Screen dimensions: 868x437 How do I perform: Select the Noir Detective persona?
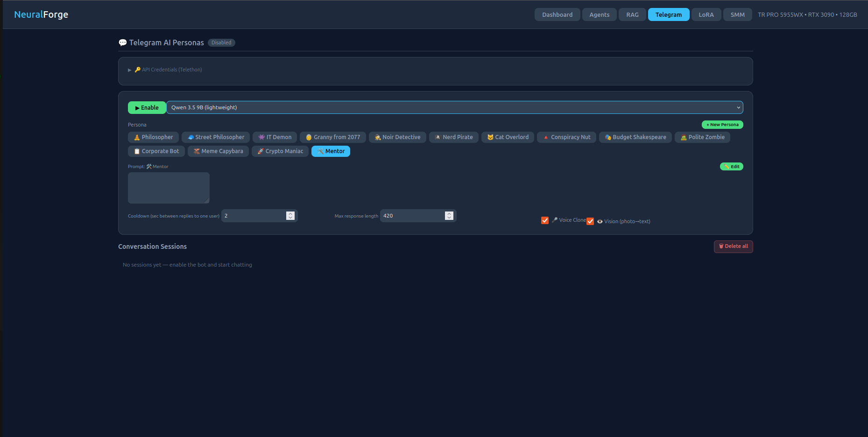pos(397,137)
